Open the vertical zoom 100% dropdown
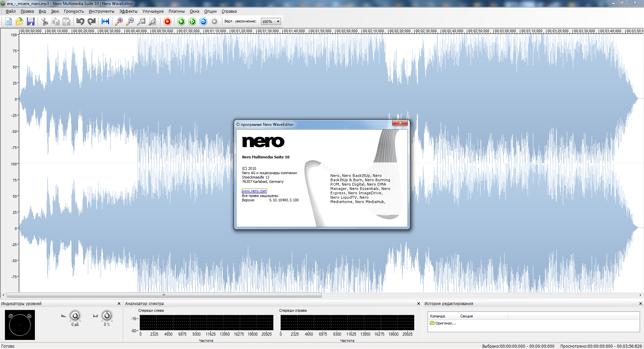The height and width of the screenshot is (349, 644). 278,21
